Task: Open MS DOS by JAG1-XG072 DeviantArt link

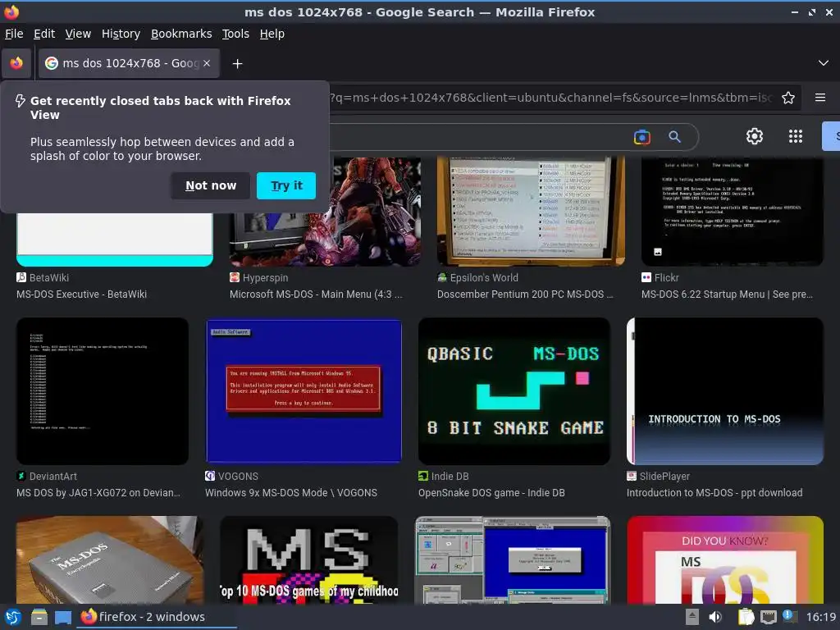Action: (98, 493)
